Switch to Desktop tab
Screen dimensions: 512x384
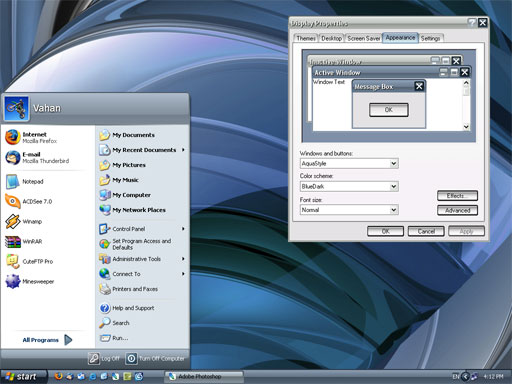tap(331, 38)
